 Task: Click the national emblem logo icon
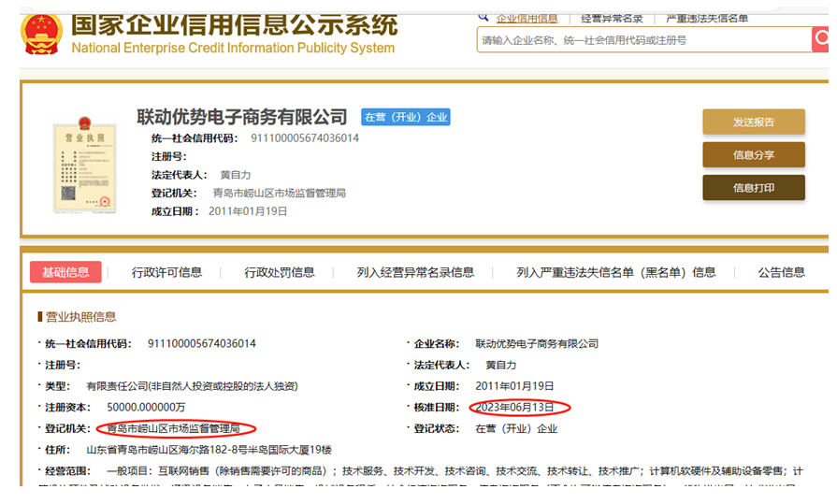(42, 35)
